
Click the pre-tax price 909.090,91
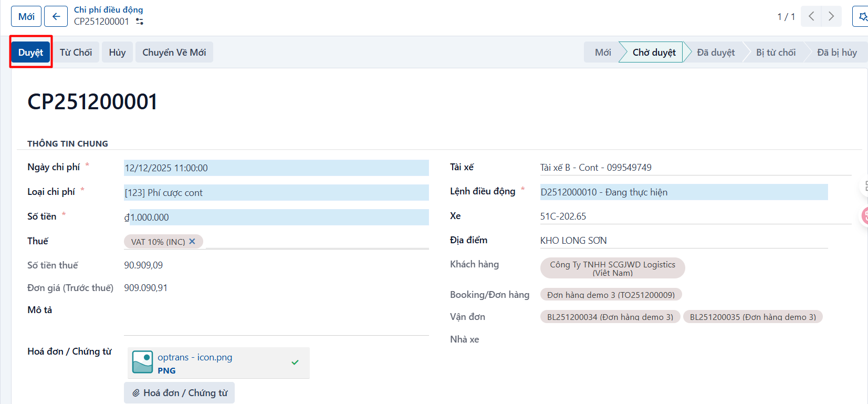pos(146,288)
